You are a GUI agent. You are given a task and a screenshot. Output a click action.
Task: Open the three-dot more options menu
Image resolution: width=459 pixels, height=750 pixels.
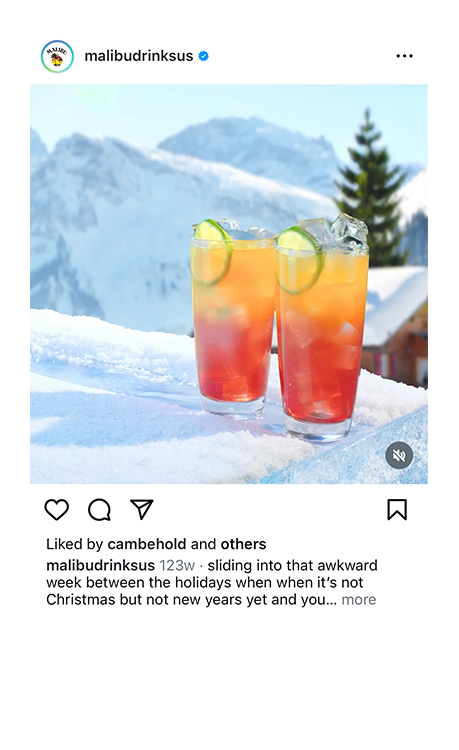point(404,56)
